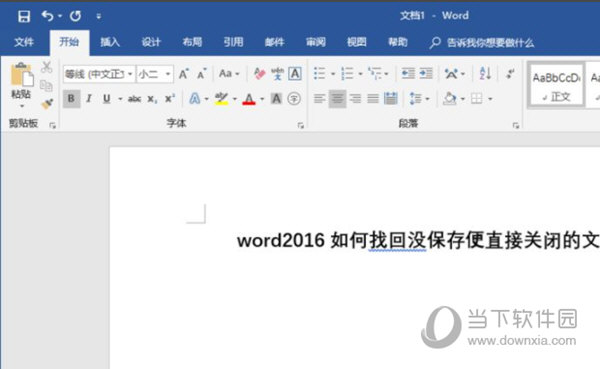The image size is (600, 369).
Task: Switch to the 开始 tab
Action: [x=69, y=42]
